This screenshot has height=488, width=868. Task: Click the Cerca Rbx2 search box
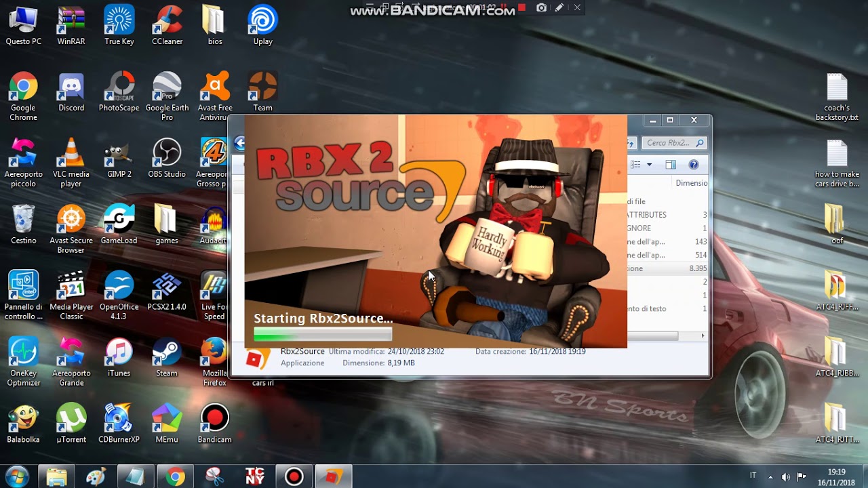[674, 143]
